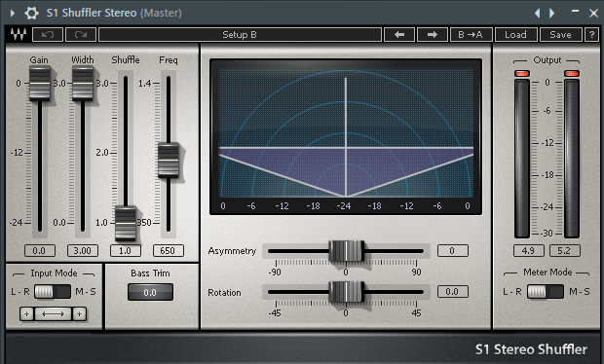Screen dimensions: 604x364
Task: Toggle the Meter Mode L-R / M-S switch
Action: 546,292
